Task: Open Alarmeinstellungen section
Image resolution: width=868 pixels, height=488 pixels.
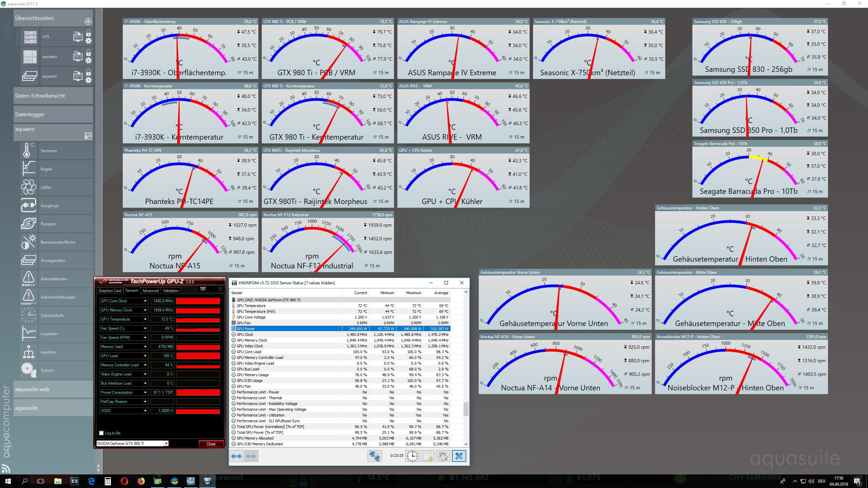Action: (x=57, y=297)
